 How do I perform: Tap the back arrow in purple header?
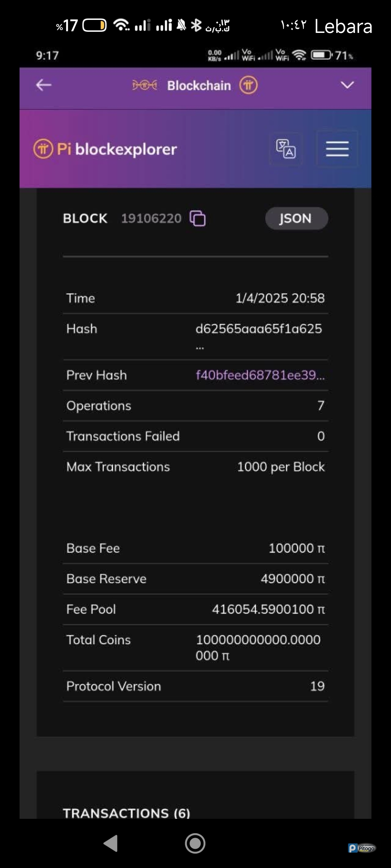tap(44, 85)
